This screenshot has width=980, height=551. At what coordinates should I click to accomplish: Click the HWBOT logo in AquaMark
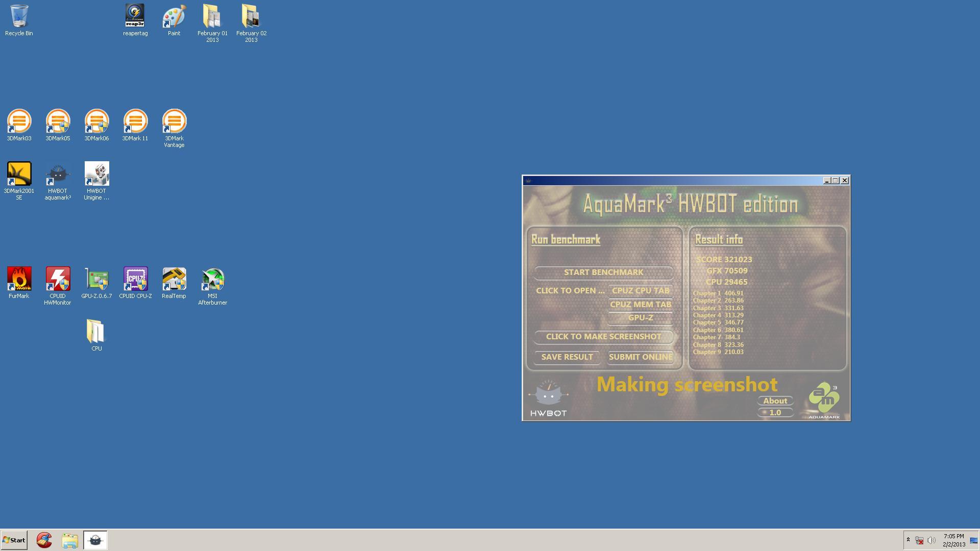[548, 398]
